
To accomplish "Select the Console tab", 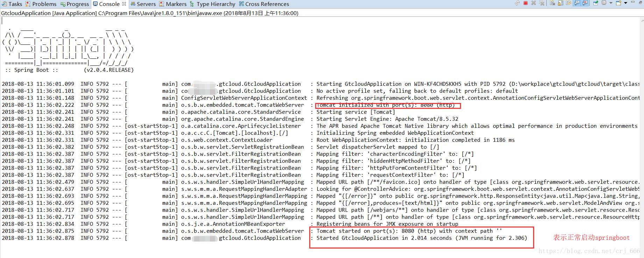I will coord(109,4).
